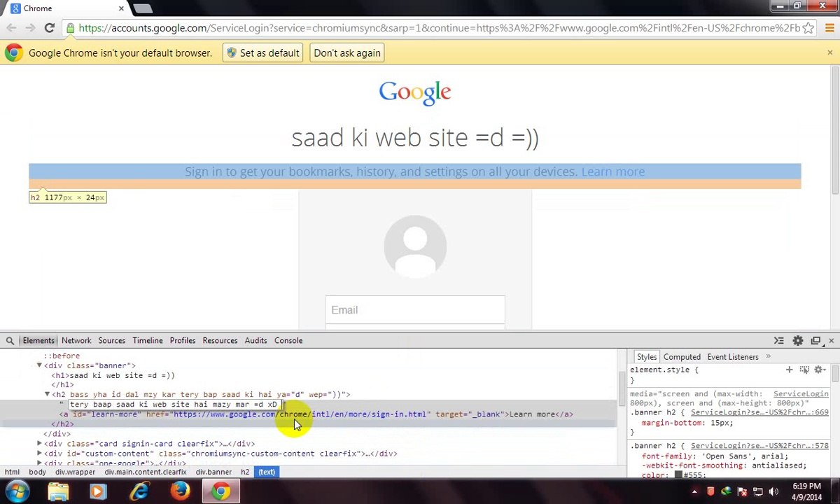840x504 pixels.
Task: Click the Action Center flag icon
Action: pyautogui.click(x=741, y=491)
